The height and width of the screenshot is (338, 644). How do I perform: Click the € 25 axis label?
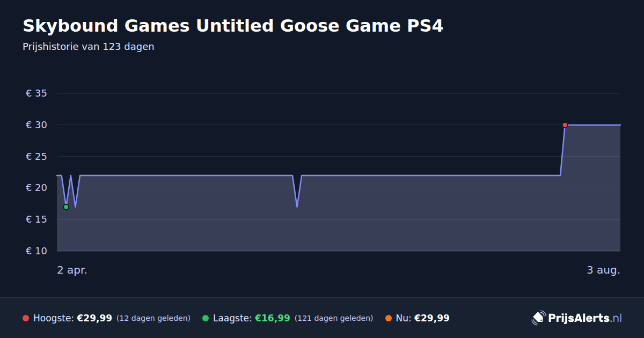click(36, 157)
